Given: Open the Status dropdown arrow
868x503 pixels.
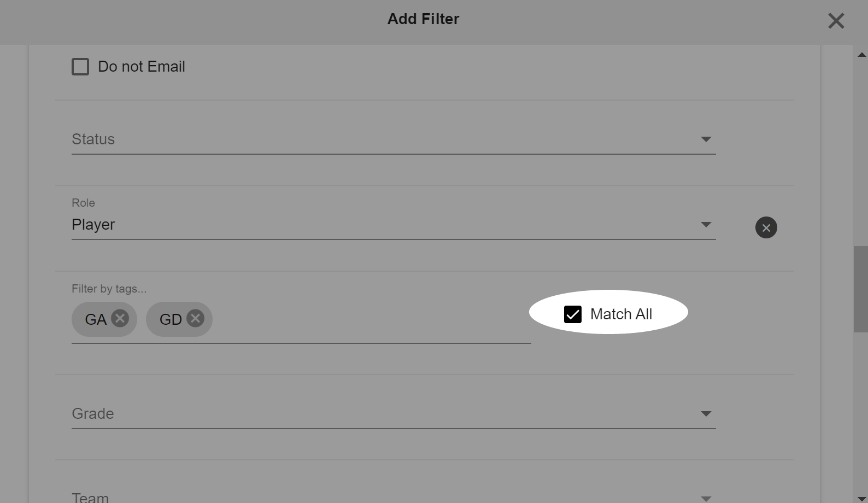Looking at the screenshot, I should [x=706, y=139].
